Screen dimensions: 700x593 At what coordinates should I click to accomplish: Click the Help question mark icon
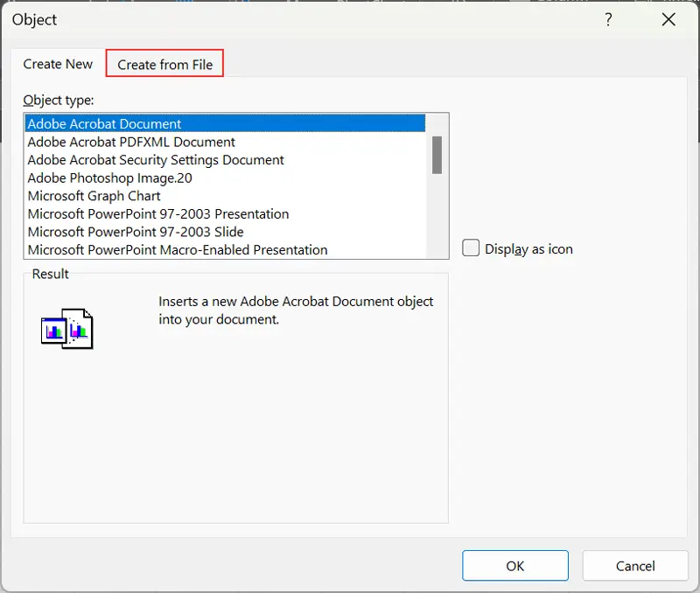[608, 20]
